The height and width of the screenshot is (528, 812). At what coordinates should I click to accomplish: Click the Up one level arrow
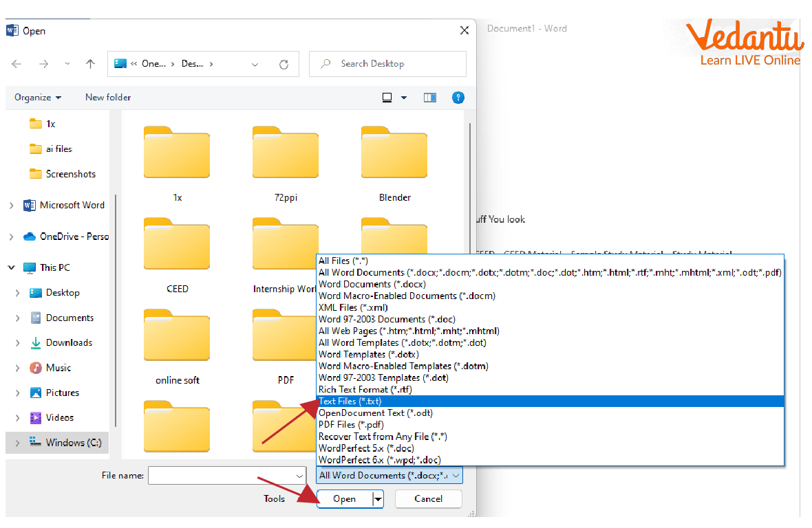click(90, 64)
